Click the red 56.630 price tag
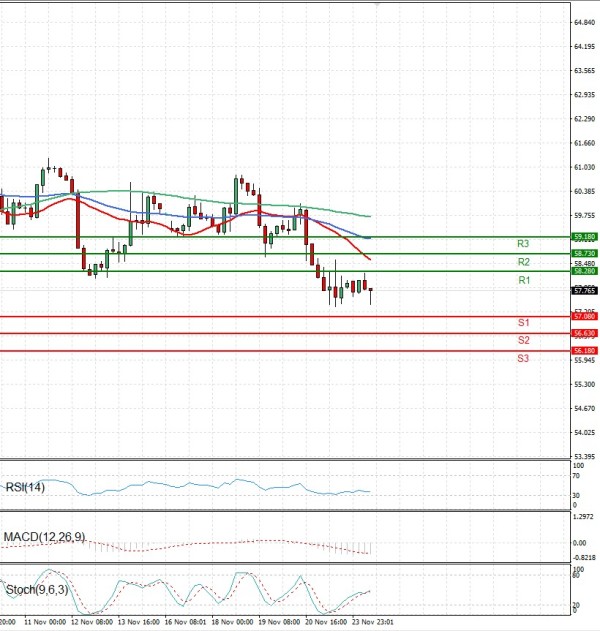This screenshot has width=600, height=631. pyautogui.click(x=584, y=333)
